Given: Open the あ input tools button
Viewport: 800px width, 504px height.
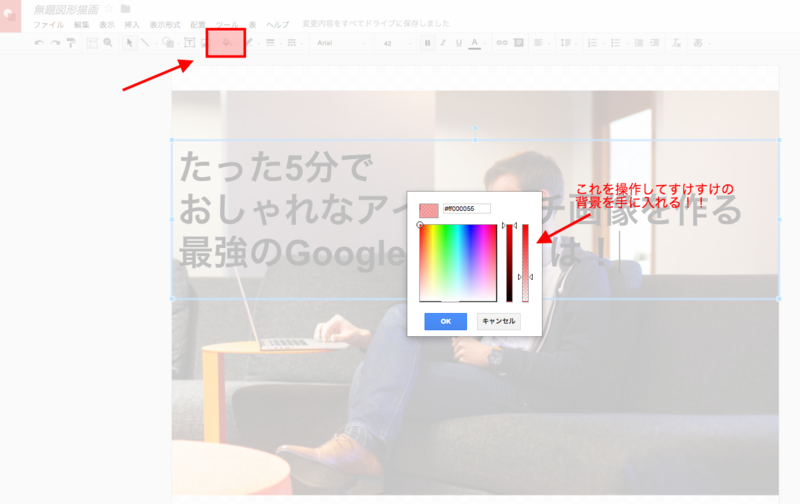Looking at the screenshot, I should pos(698,43).
